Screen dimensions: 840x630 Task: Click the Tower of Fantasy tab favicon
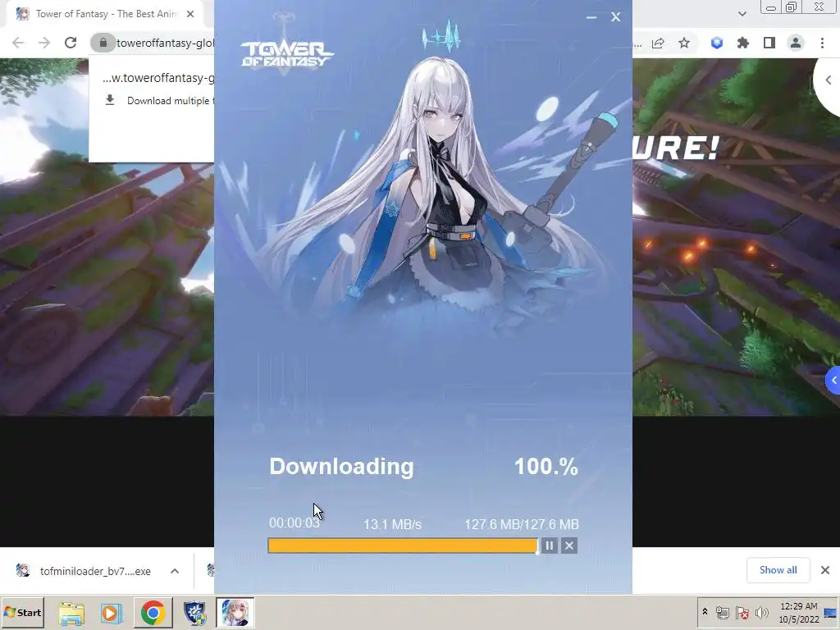[22, 14]
